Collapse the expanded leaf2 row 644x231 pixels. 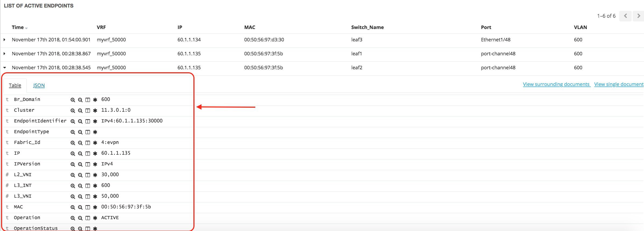4,68
